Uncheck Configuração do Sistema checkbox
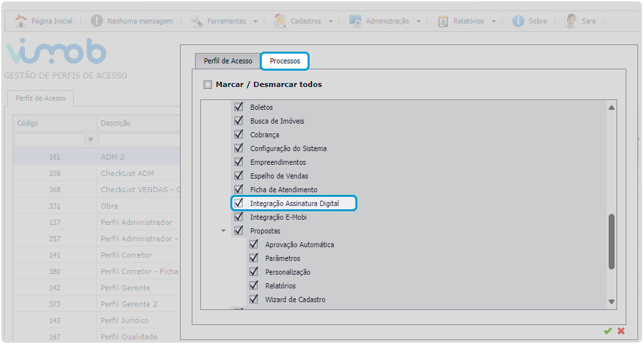This screenshot has width=644, height=344. (x=239, y=148)
